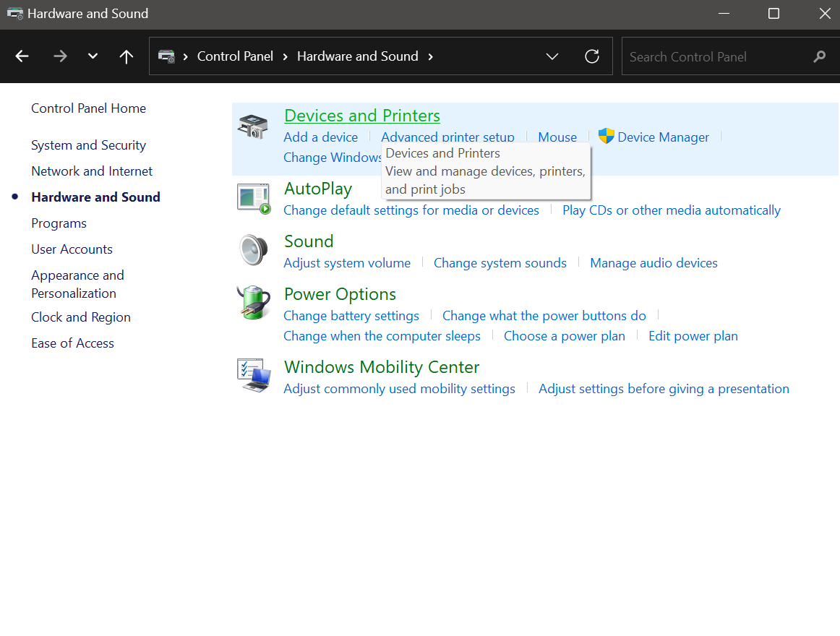This screenshot has width=840, height=636.
Task: Click Choose a power plan
Action: pyautogui.click(x=564, y=336)
